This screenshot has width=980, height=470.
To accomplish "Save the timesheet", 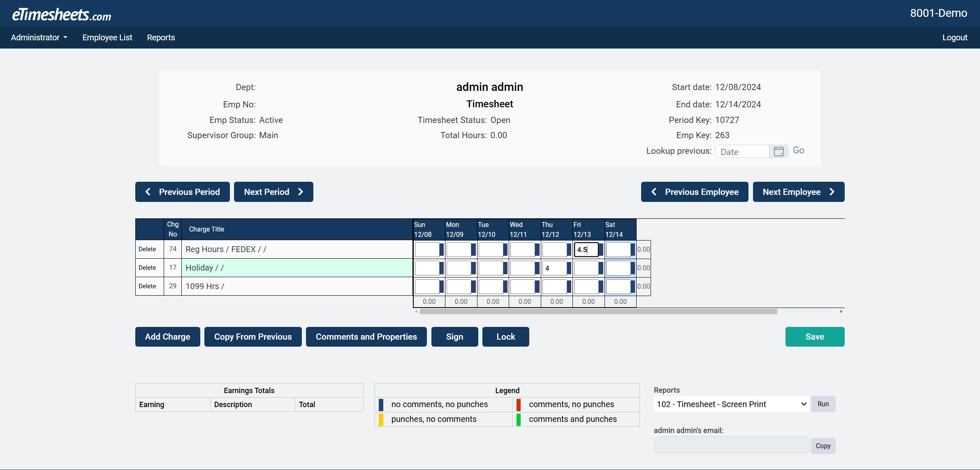I will 814,336.
